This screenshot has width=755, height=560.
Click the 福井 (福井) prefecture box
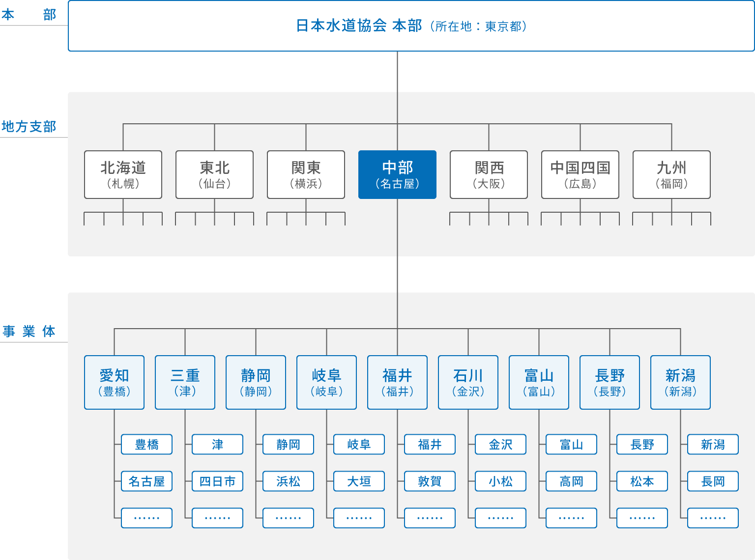(x=397, y=383)
